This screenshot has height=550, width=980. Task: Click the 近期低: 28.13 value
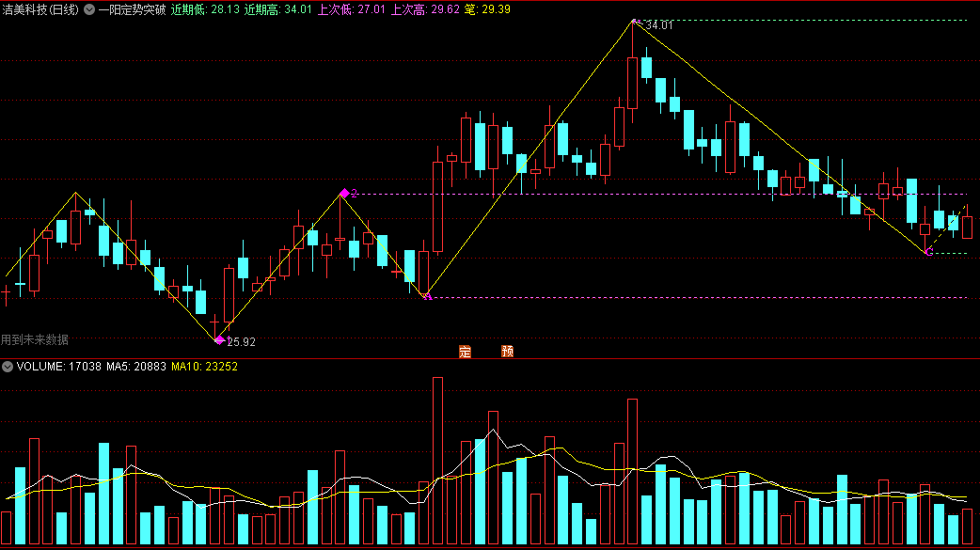pos(205,9)
